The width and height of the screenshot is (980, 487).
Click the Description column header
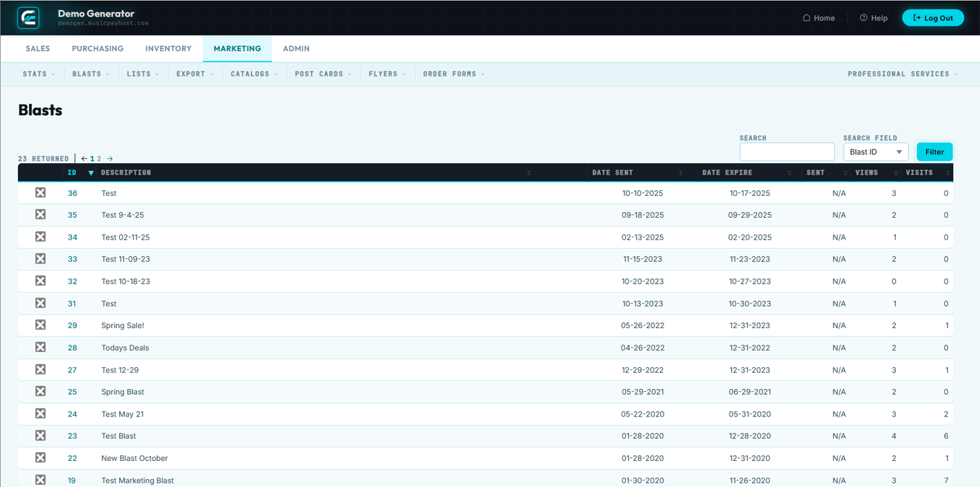126,173
